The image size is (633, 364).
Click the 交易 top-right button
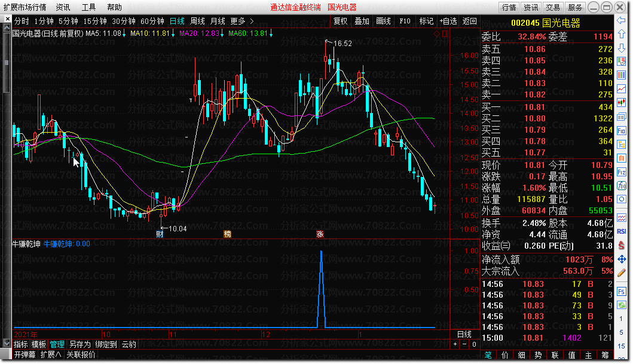click(553, 7)
